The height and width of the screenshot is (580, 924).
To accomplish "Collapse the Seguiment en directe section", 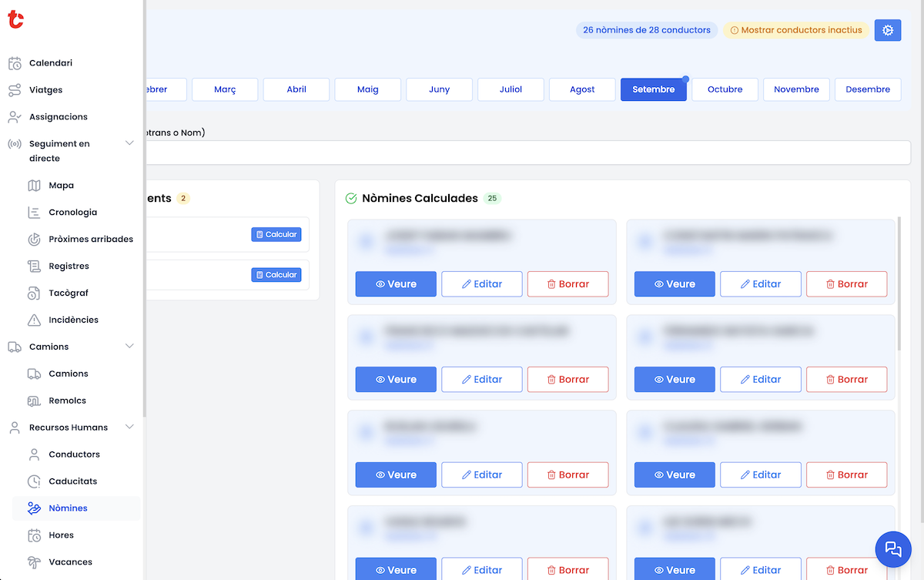I will click(x=129, y=143).
